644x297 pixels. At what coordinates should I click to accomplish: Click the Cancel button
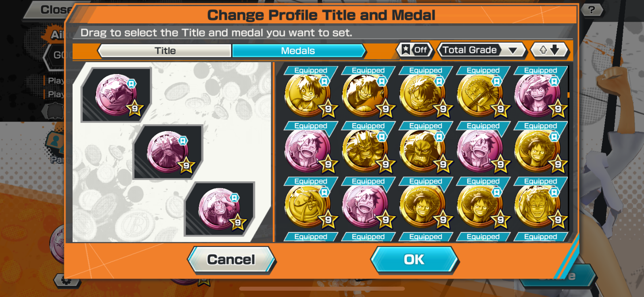pyautogui.click(x=231, y=259)
